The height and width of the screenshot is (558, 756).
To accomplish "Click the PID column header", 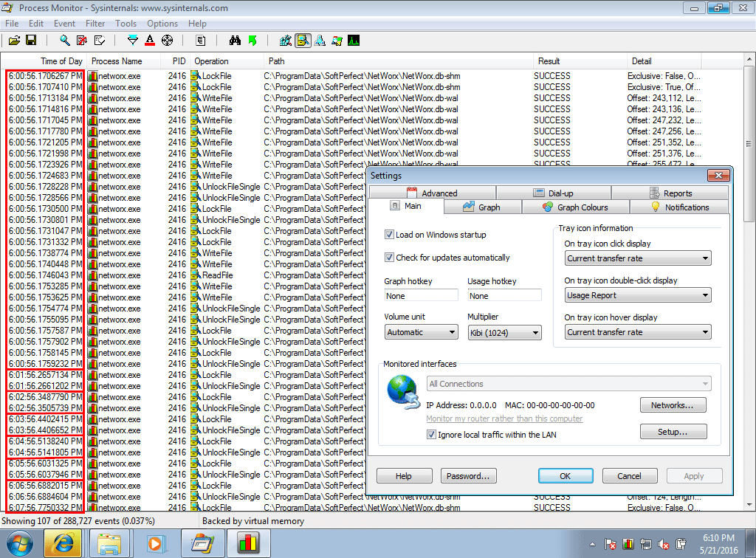I will coord(175,61).
